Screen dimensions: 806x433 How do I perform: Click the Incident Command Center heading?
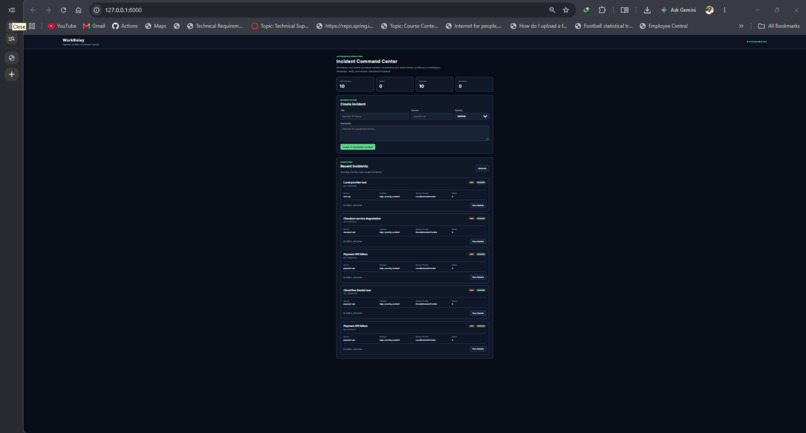367,61
